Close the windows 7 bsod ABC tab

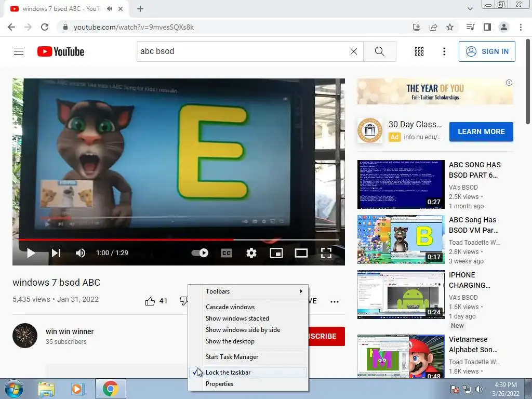(121, 9)
